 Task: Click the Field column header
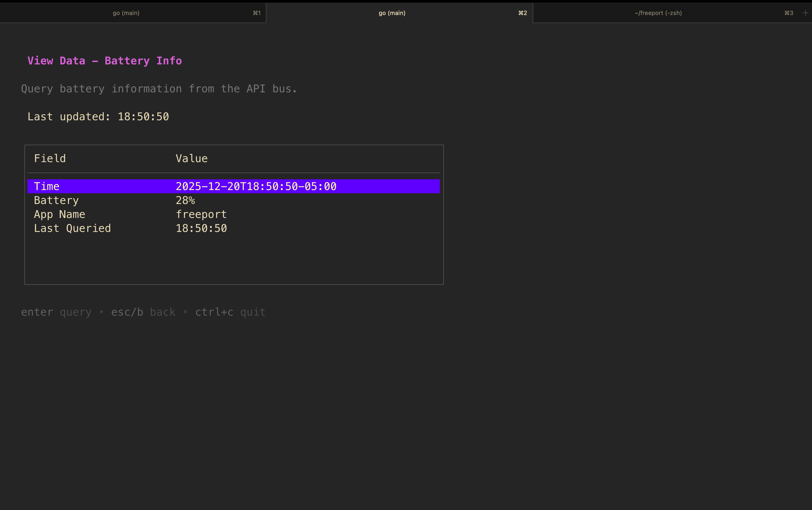click(x=50, y=158)
